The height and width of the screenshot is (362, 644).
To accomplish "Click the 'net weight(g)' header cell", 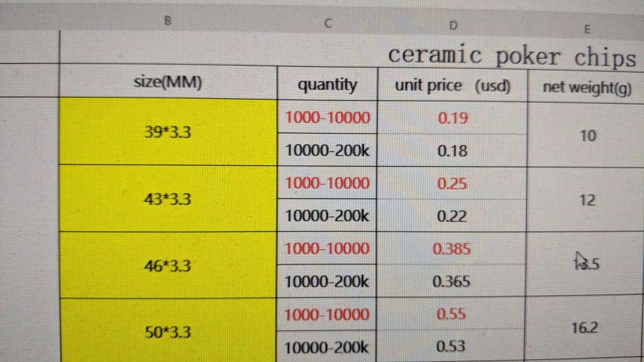I will coord(587,88).
